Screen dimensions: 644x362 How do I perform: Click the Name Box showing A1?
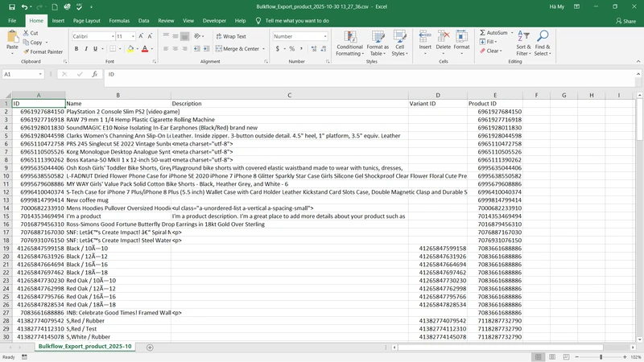[19, 74]
